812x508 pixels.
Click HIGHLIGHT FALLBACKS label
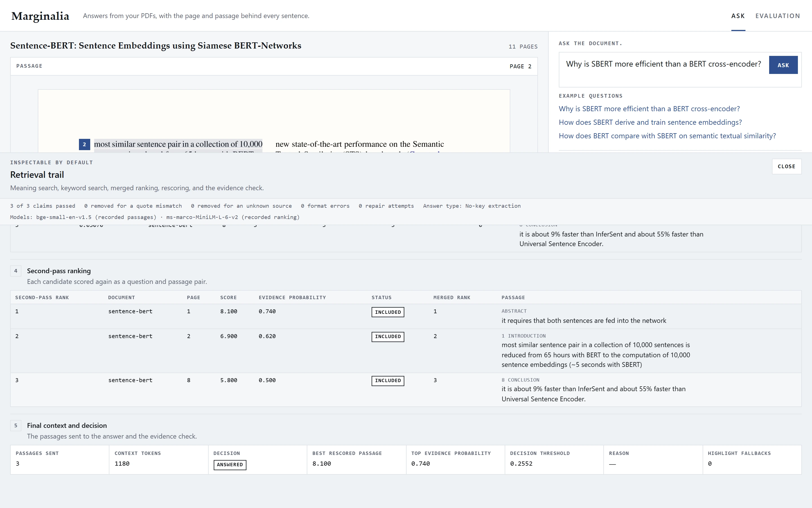pos(739,454)
